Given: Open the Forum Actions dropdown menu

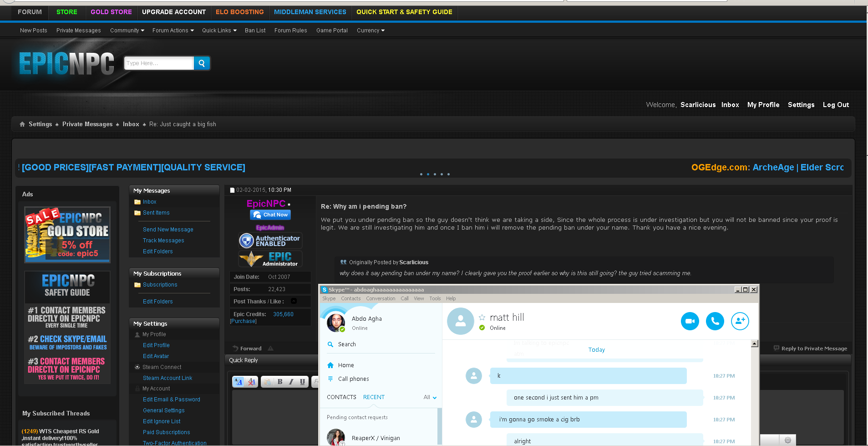Looking at the screenshot, I should click(x=173, y=31).
